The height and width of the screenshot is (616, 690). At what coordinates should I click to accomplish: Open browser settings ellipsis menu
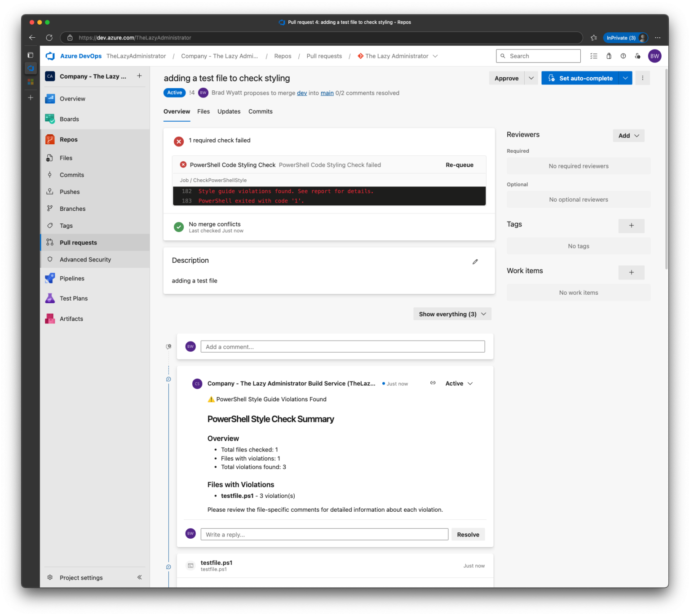(x=658, y=38)
